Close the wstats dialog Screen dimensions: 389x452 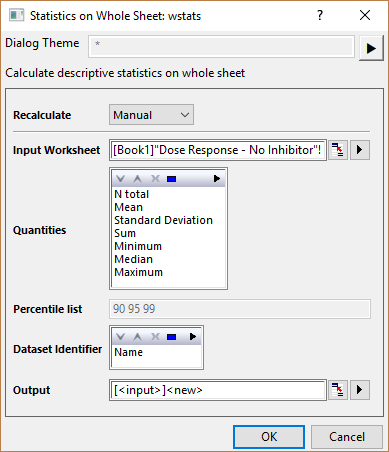point(365,15)
